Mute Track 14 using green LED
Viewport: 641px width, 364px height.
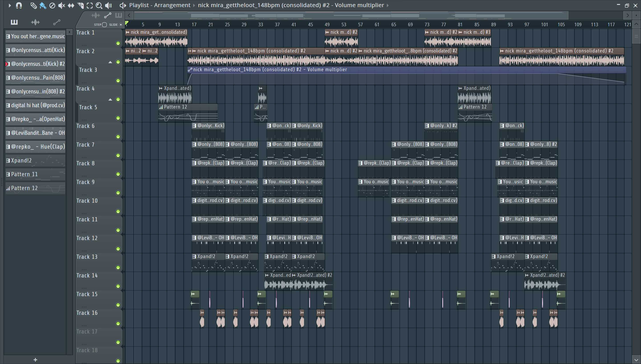pos(118,286)
